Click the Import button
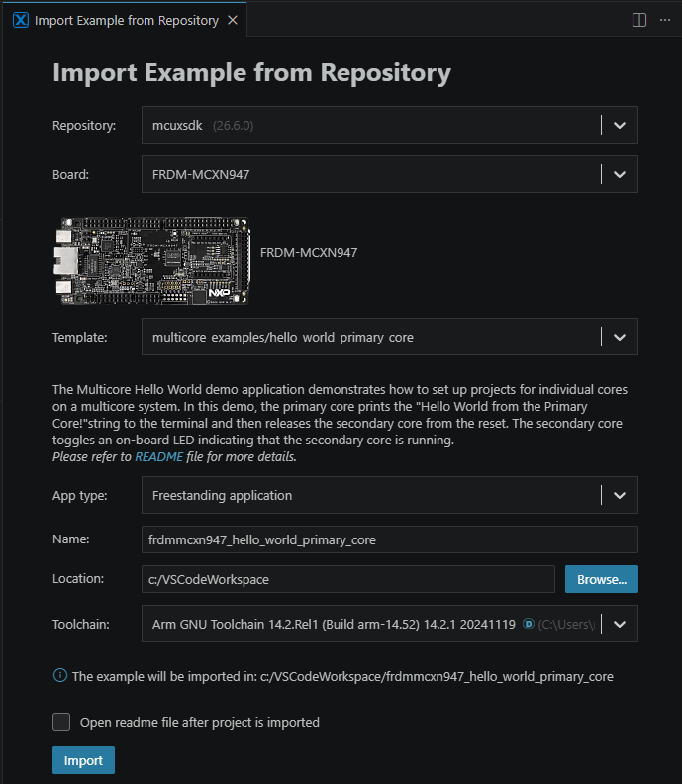 click(x=83, y=760)
